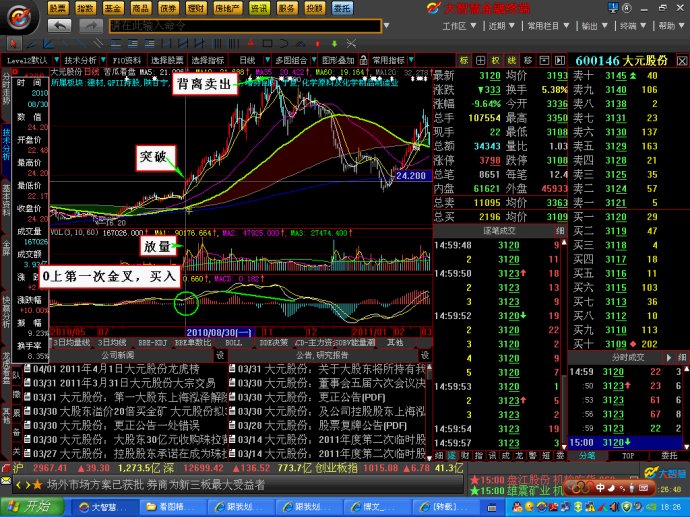Click the scissors delete-drawing tool

pos(351,44)
